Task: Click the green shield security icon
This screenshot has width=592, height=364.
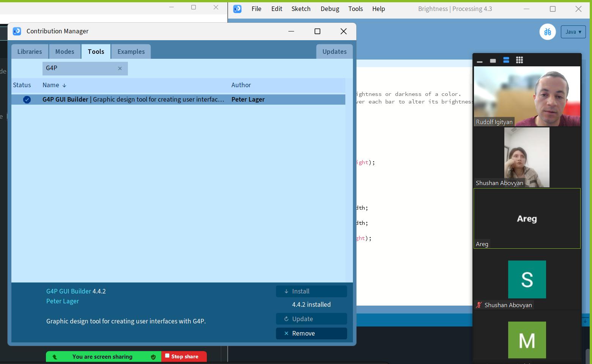Action: (x=153, y=357)
